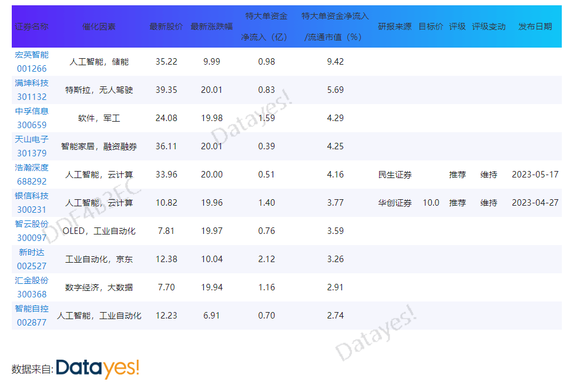Open the 智能自控 002877 stock link
The width and height of the screenshot is (573, 392).
pyautogui.click(x=32, y=316)
